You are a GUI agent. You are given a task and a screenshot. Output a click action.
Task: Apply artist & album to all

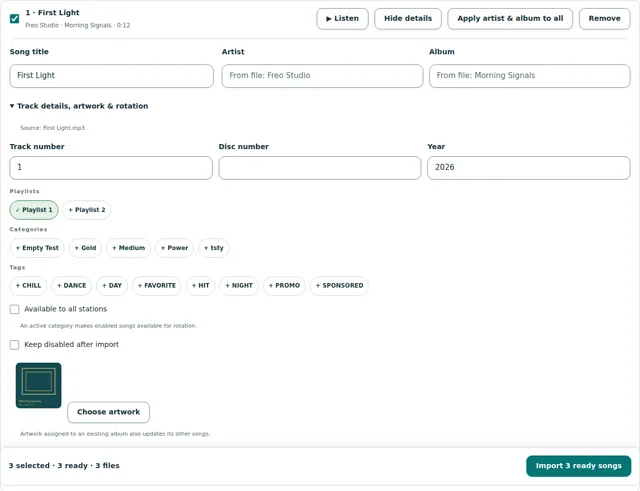510,19
